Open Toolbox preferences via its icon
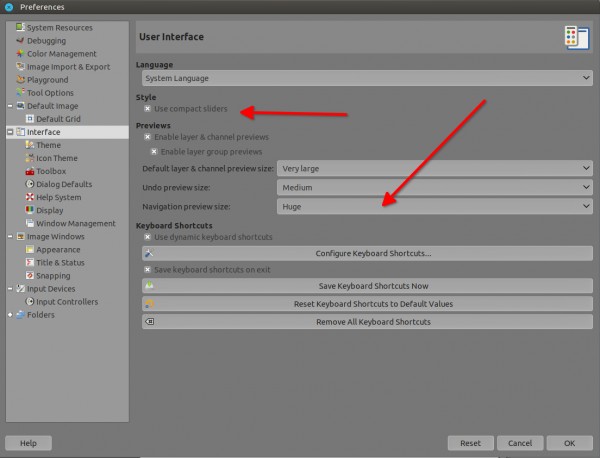The width and height of the screenshot is (600, 458). [x=29, y=171]
